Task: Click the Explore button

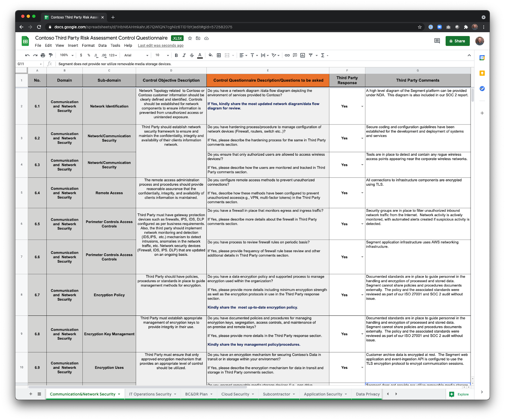Action: [459, 394]
